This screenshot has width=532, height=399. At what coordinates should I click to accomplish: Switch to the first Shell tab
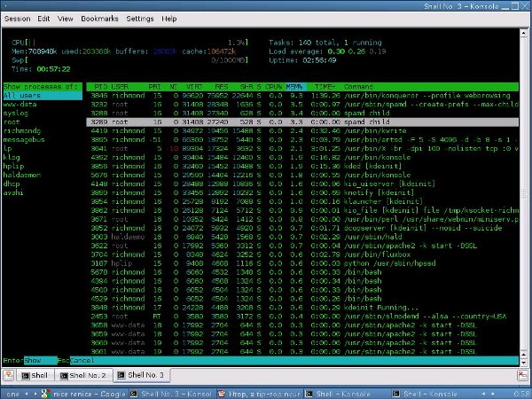pos(37,376)
